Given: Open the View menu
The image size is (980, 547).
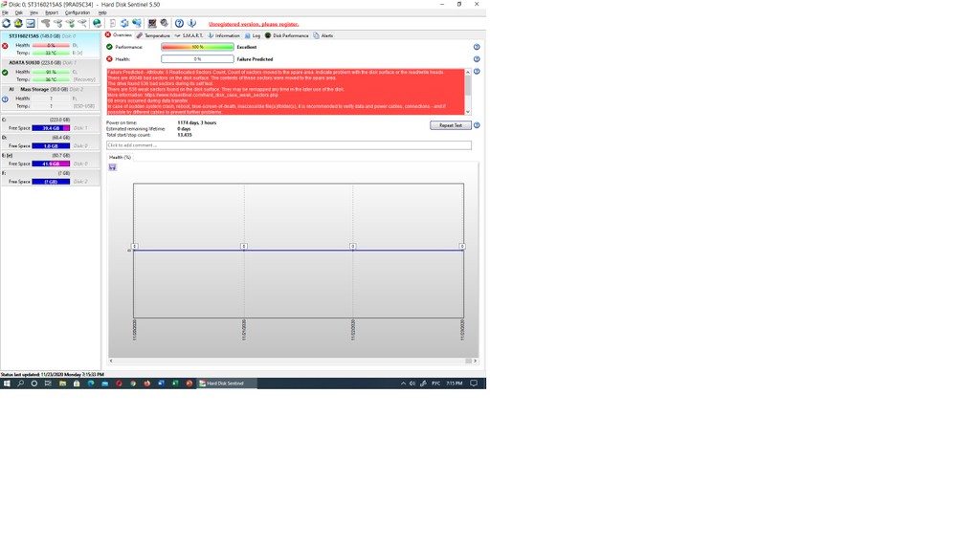Looking at the screenshot, I should click(33, 12).
